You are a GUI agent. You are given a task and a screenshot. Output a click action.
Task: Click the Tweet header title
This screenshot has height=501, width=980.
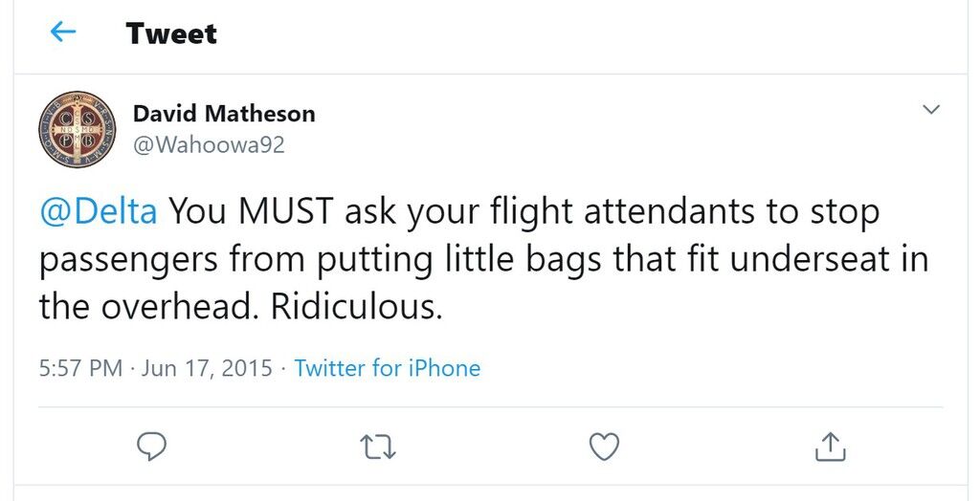[x=170, y=33]
